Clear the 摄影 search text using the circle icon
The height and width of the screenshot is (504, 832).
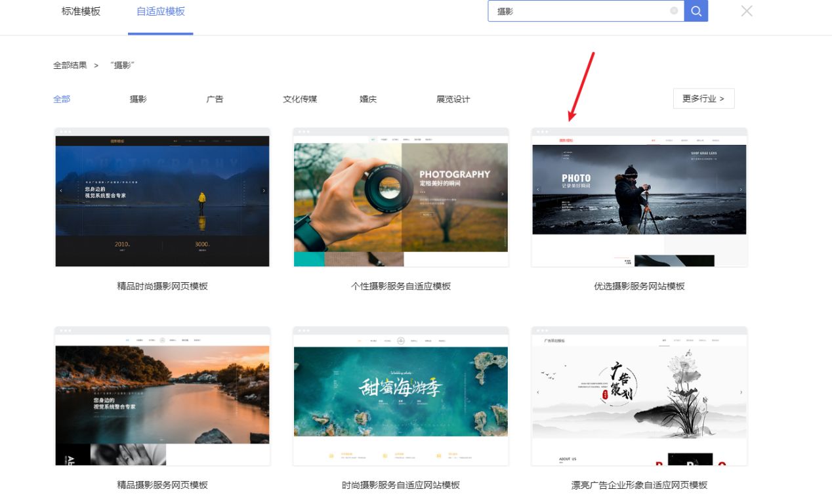[674, 11]
